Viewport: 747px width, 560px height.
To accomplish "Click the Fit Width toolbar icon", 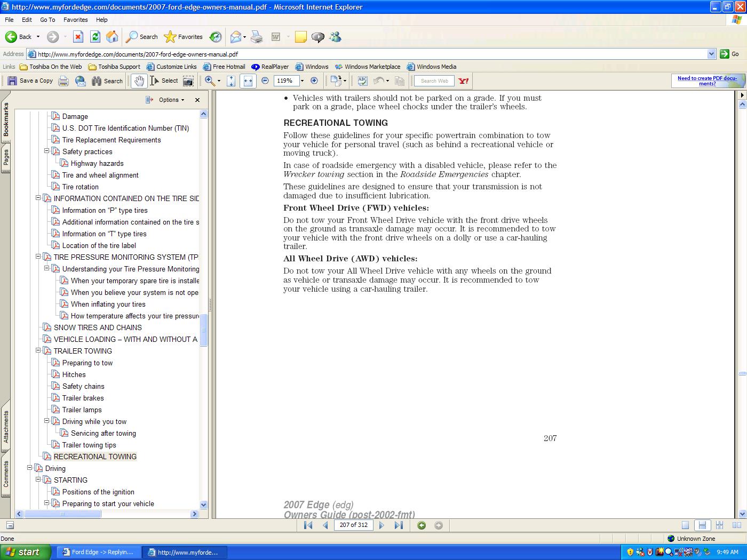I will (x=248, y=81).
